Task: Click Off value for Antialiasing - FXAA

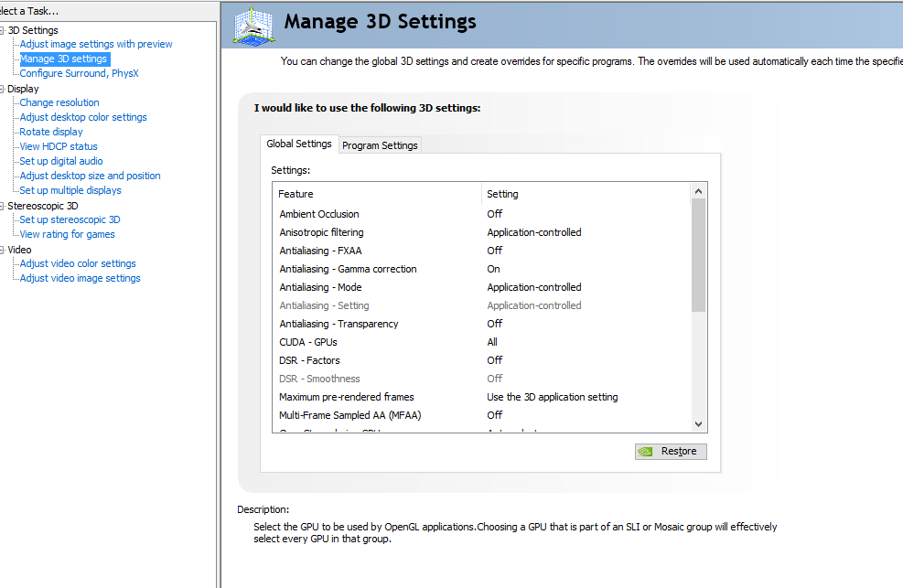Action: coord(495,251)
